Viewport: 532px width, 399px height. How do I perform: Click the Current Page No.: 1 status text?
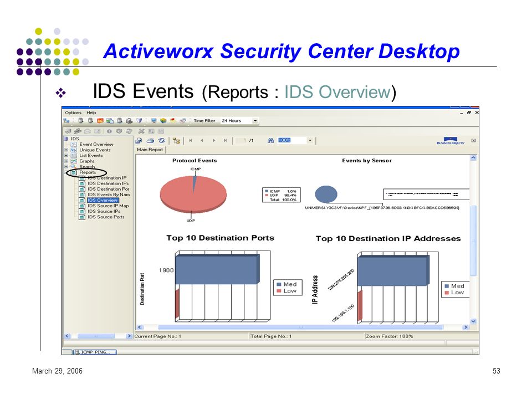click(x=158, y=336)
